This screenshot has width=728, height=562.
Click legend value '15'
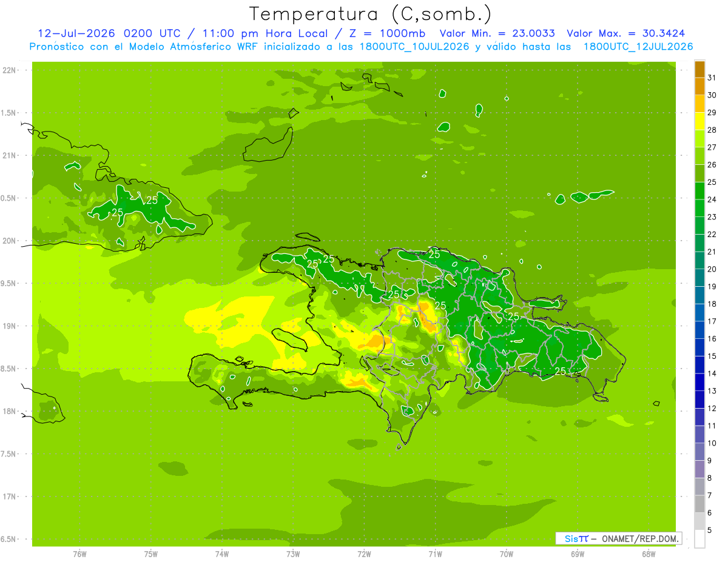712,356
